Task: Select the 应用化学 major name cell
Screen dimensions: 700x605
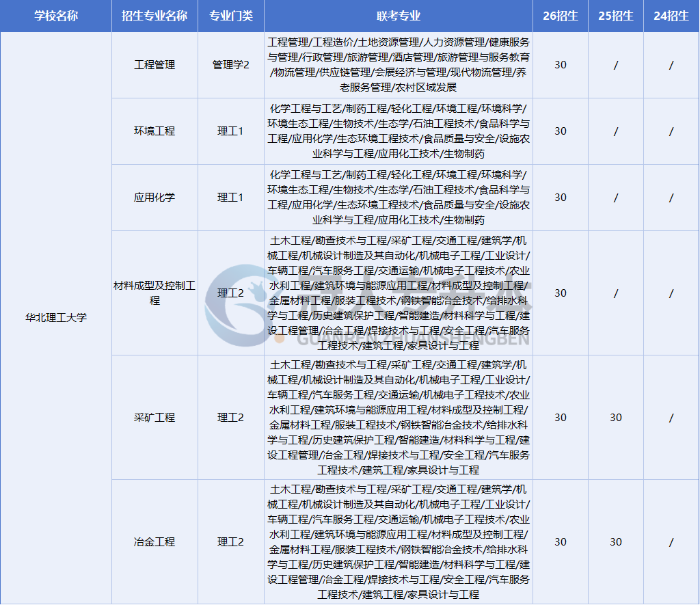Action: click(154, 198)
